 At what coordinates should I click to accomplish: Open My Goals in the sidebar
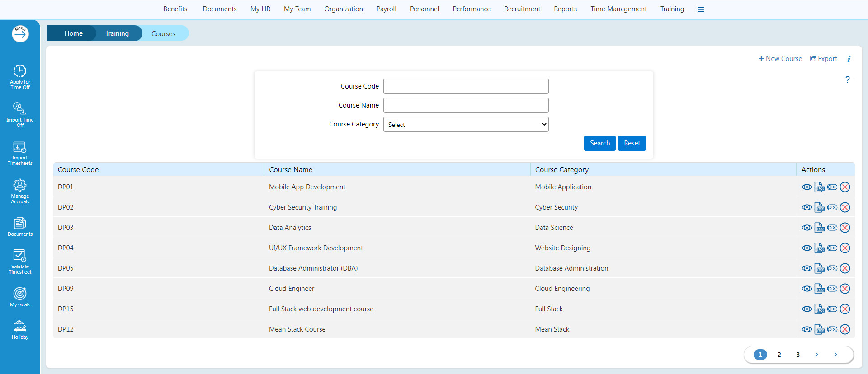[x=20, y=297]
